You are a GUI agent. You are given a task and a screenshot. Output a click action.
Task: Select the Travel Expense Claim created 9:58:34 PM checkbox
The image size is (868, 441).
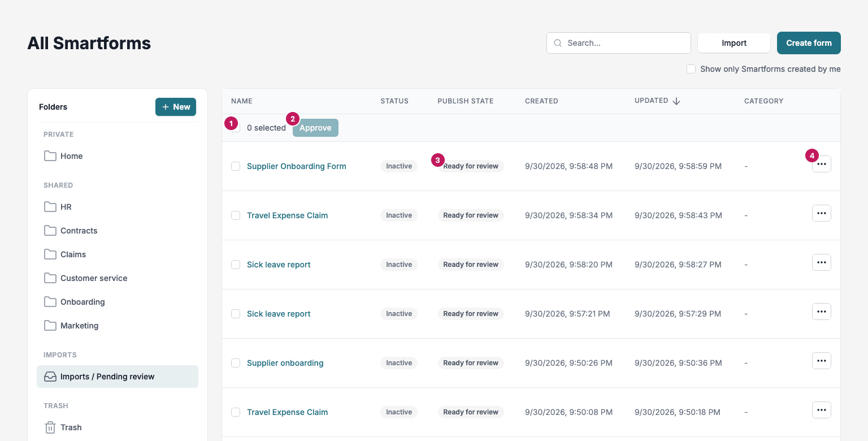point(236,215)
